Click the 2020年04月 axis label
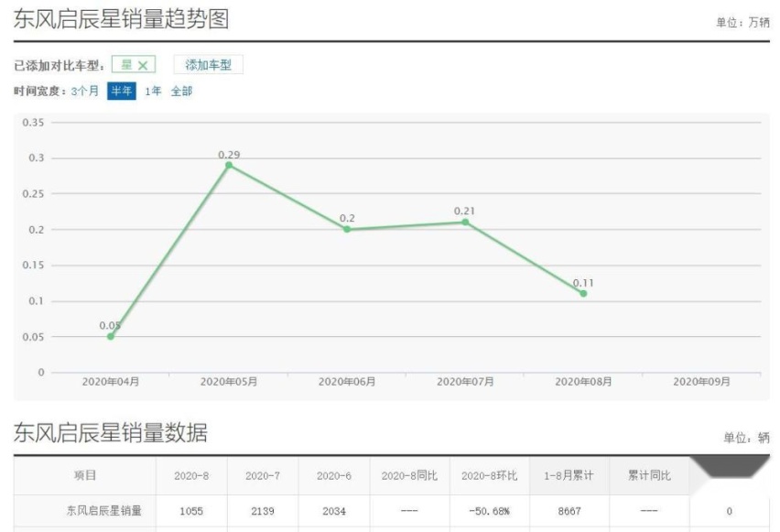 coord(111,382)
